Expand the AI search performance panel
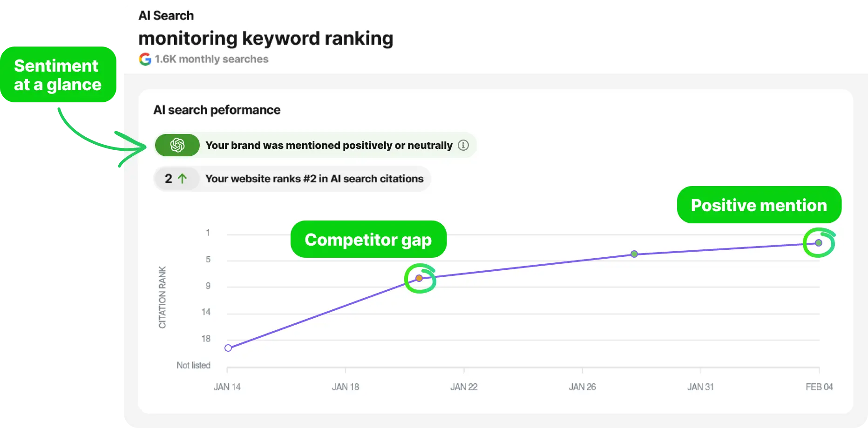 (x=217, y=110)
